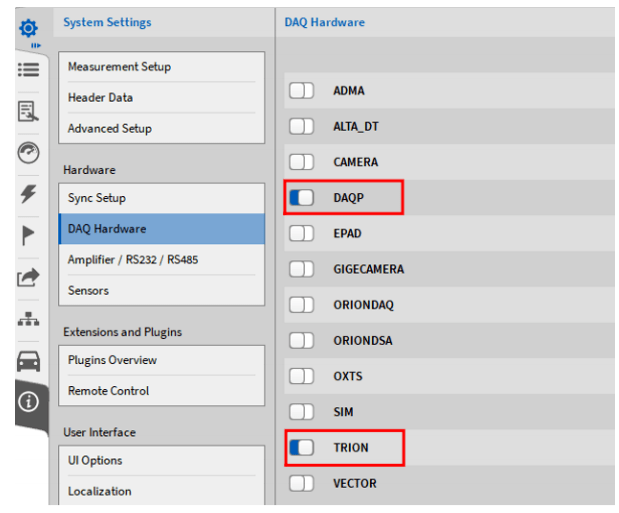This screenshot has width=619, height=513.
Task: Open the document report sidebar icon
Action: tap(29, 111)
